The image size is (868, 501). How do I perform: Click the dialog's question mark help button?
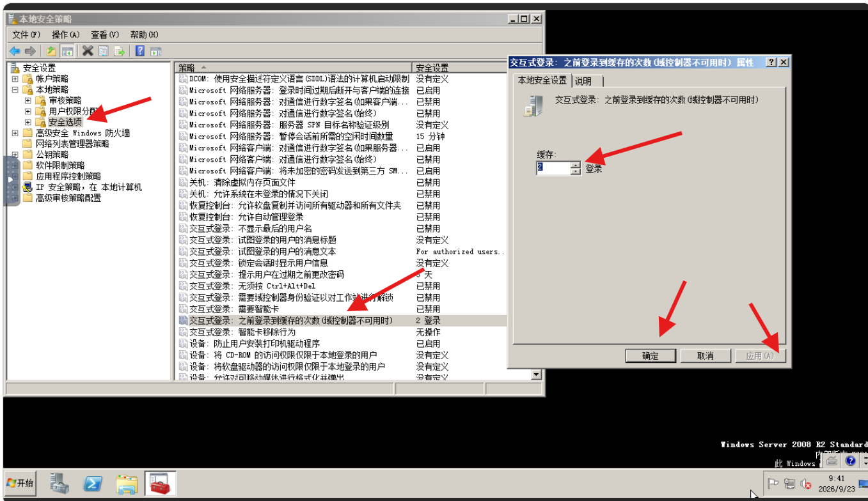click(771, 62)
